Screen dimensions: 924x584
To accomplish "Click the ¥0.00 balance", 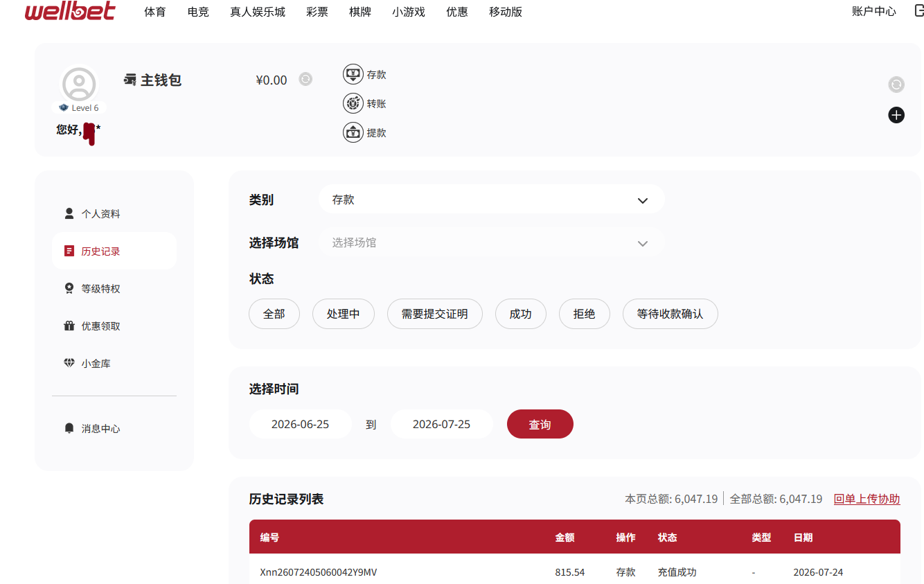I will pos(272,80).
